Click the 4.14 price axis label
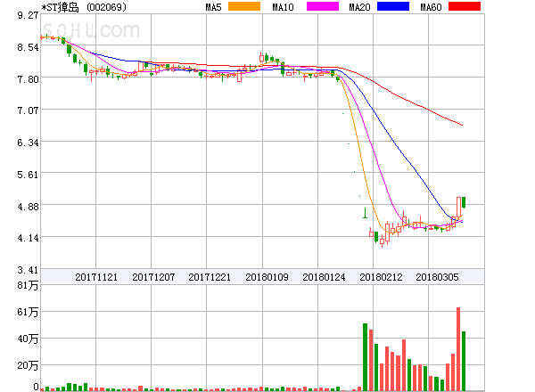535x392 pixels. (28, 238)
